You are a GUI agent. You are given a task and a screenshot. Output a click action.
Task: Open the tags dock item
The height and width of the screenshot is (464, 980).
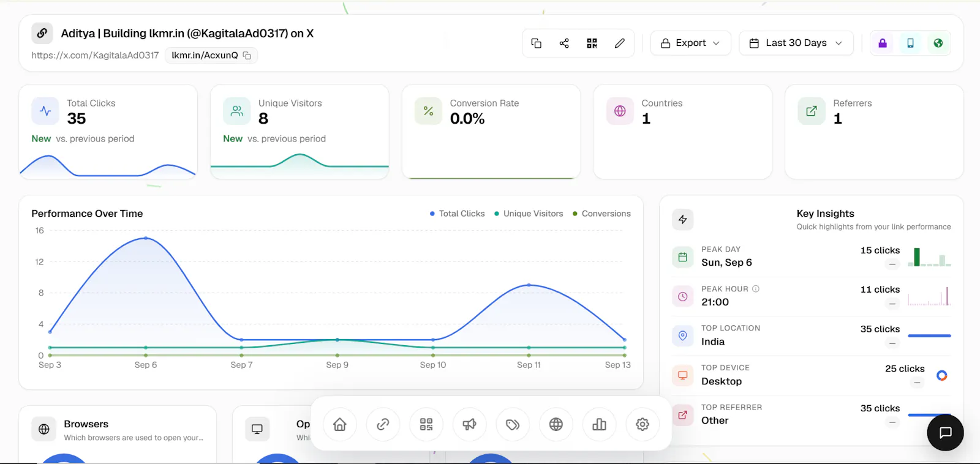[x=513, y=424]
